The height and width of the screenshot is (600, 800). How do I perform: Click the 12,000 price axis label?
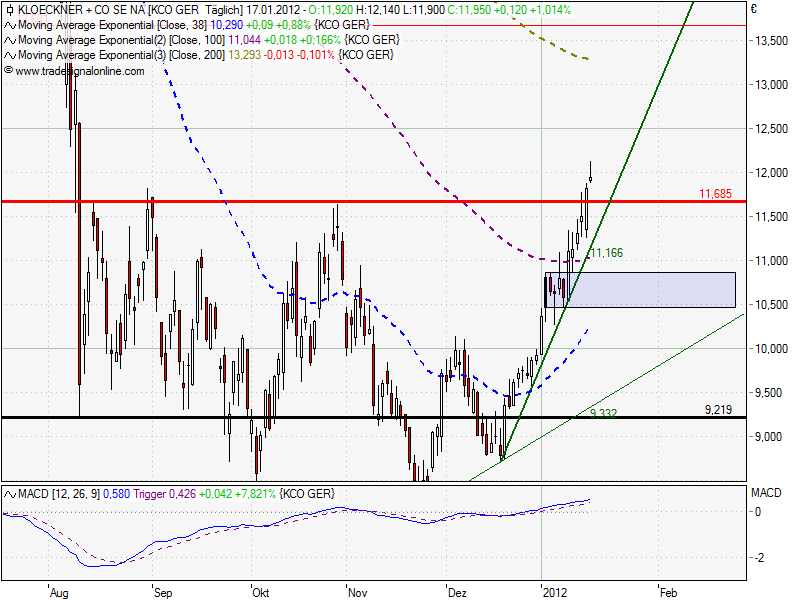[x=771, y=172]
